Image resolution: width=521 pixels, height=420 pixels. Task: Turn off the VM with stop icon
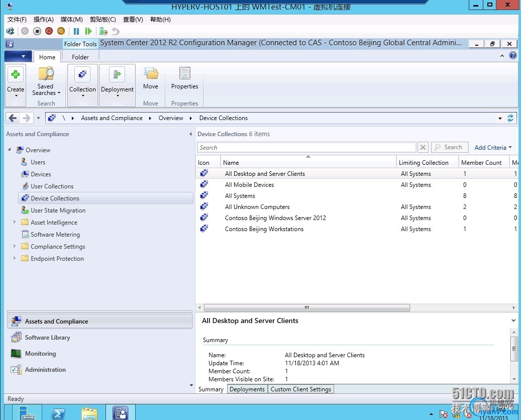[x=37, y=31]
